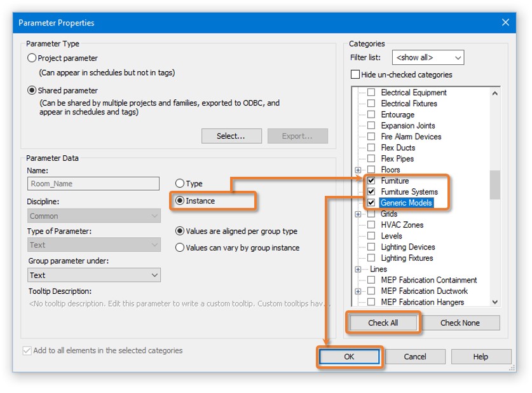Click the Name input field
The width and height of the screenshot is (532, 393).
pos(93,184)
